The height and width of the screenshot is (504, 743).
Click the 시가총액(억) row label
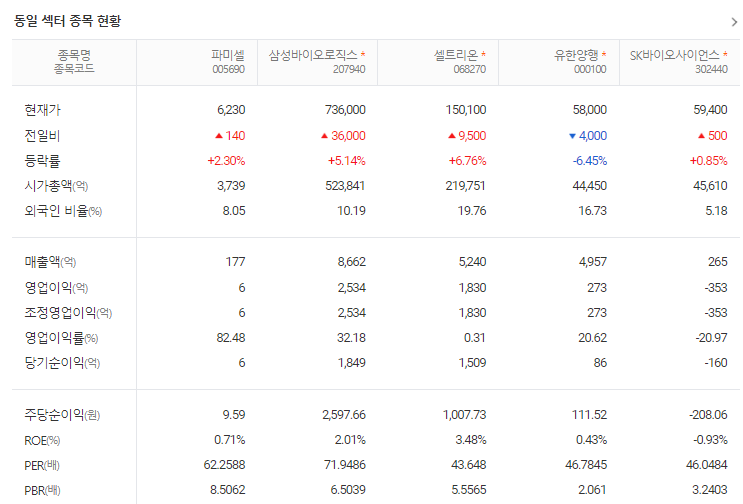coord(56,186)
